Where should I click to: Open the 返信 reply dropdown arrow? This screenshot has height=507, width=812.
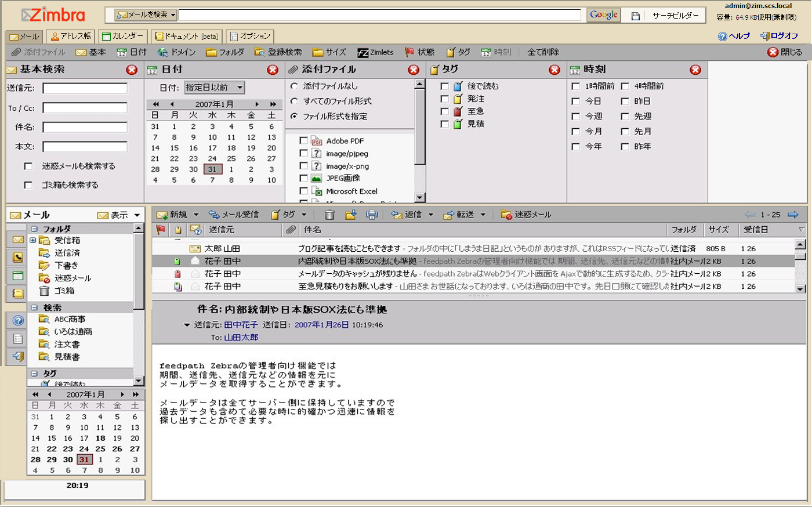pos(431,215)
